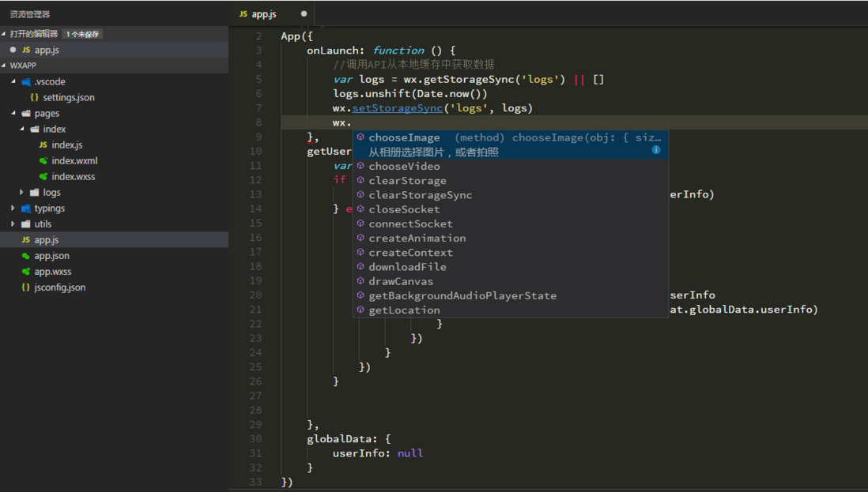The width and height of the screenshot is (868, 492).
Task: Collapse the pages folder arrow
Action: pos(13,114)
